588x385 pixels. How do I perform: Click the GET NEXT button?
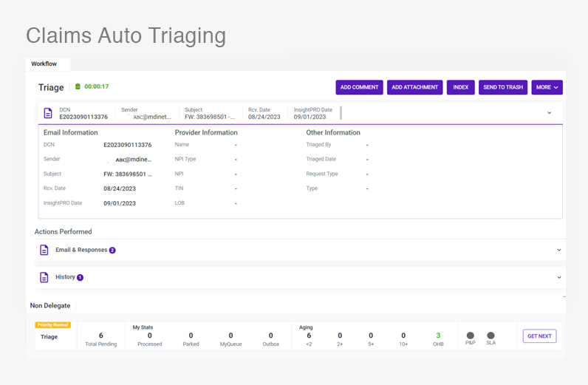[x=539, y=336]
